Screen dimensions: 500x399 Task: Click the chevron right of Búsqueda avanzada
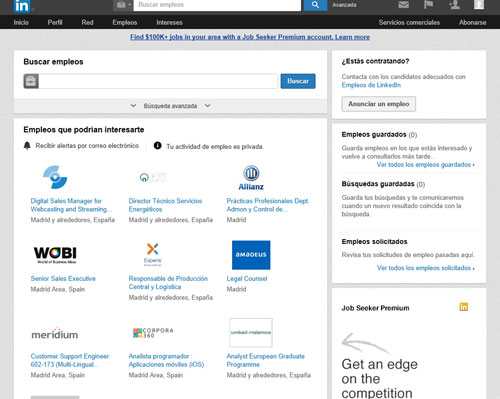pos(207,106)
